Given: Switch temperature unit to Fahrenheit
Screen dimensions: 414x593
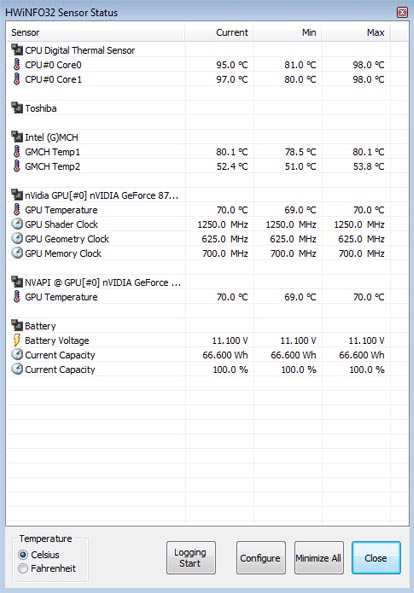Looking at the screenshot, I should coord(47,568).
